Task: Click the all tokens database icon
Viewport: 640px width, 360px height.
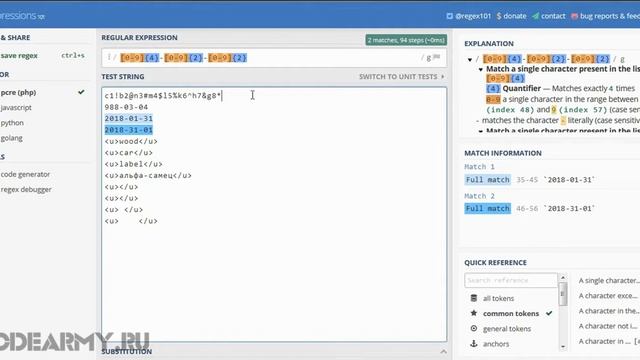Action: (473, 298)
